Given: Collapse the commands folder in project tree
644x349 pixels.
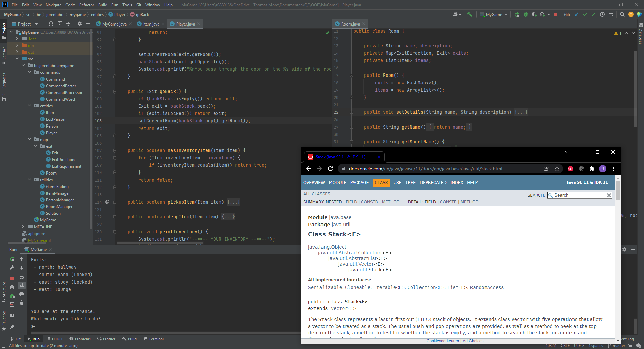Looking at the screenshot, I should [30, 72].
